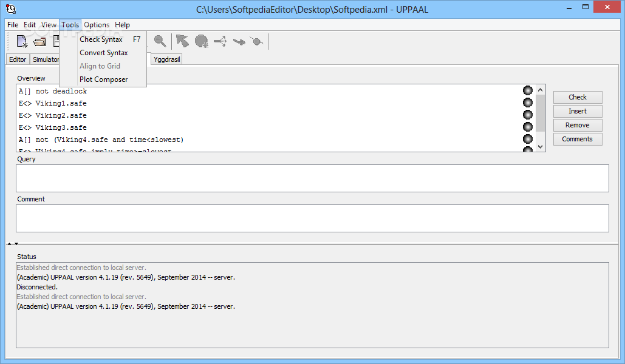Open the File menu
Image resolution: width=625 pixels, height=364 pixels.
pyautogui.click(x=13, y=25)
